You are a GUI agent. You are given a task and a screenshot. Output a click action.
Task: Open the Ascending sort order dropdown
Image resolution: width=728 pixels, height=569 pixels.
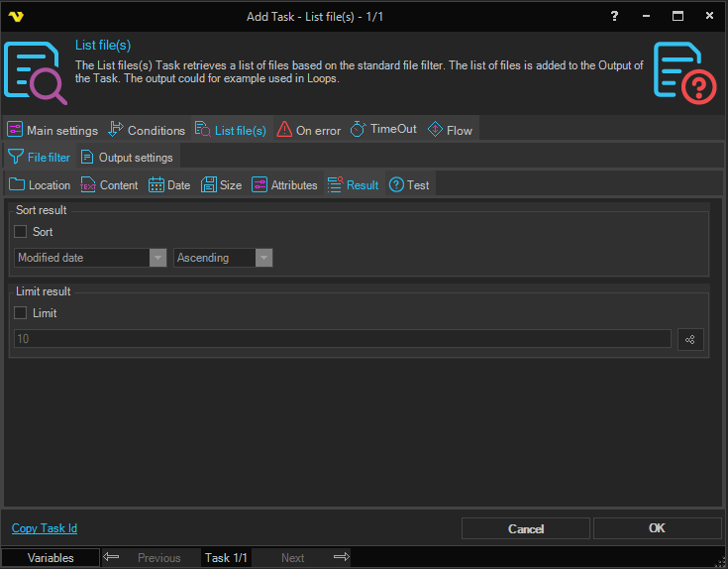pyautogui.click(x=263, y=258)
